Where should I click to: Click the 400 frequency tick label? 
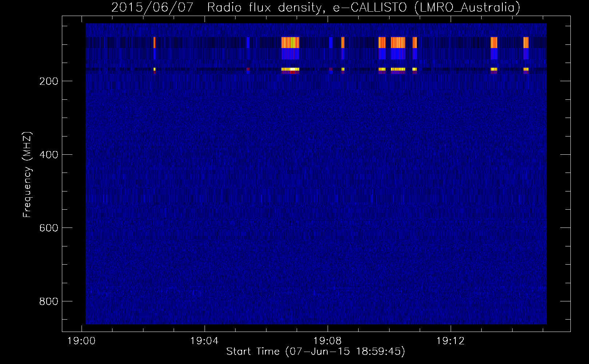click(x=48, y=155)
